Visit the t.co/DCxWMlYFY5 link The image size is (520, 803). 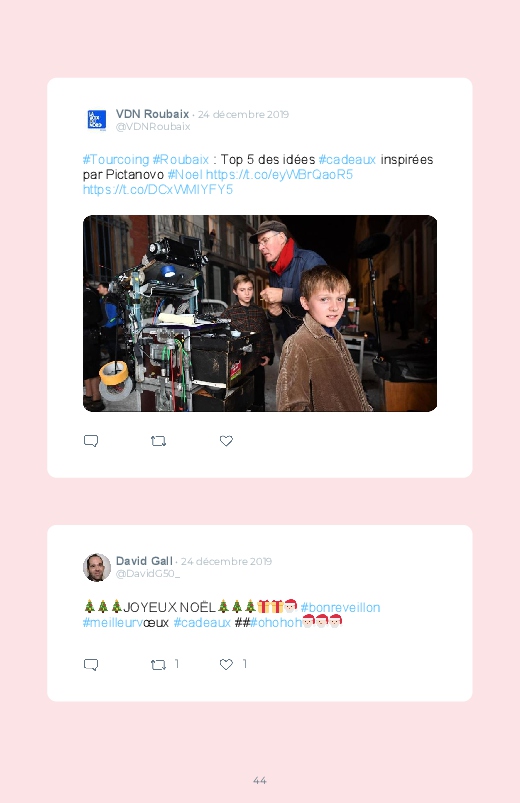158,189
